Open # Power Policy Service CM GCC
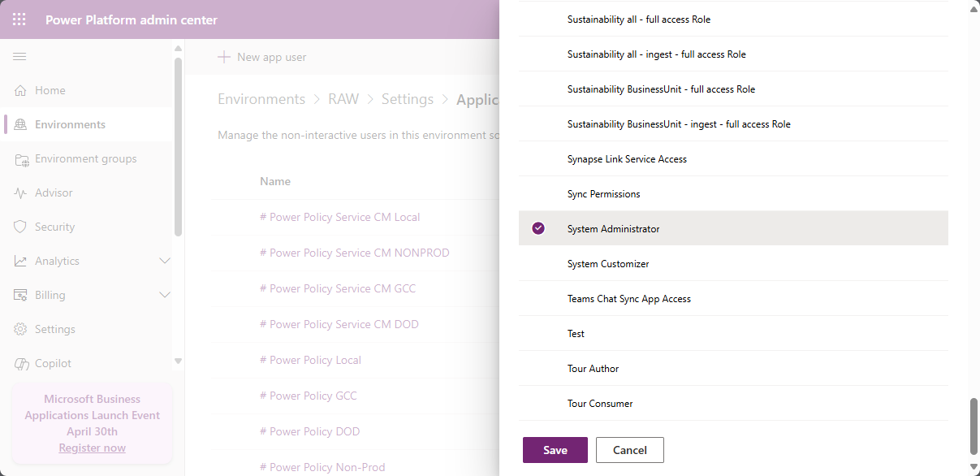This screenshot has width=980, height=476. (x=338, y=288)
